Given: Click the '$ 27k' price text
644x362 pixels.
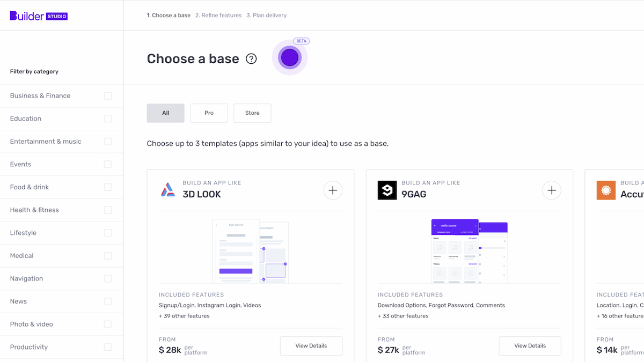Looking at the screenshot, I should pos(389,350).
